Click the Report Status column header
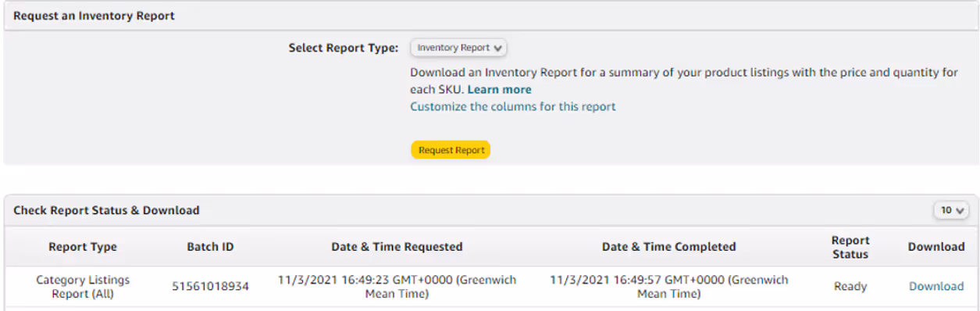This screenshot has width=980, height=311. [x=850, y=247]
